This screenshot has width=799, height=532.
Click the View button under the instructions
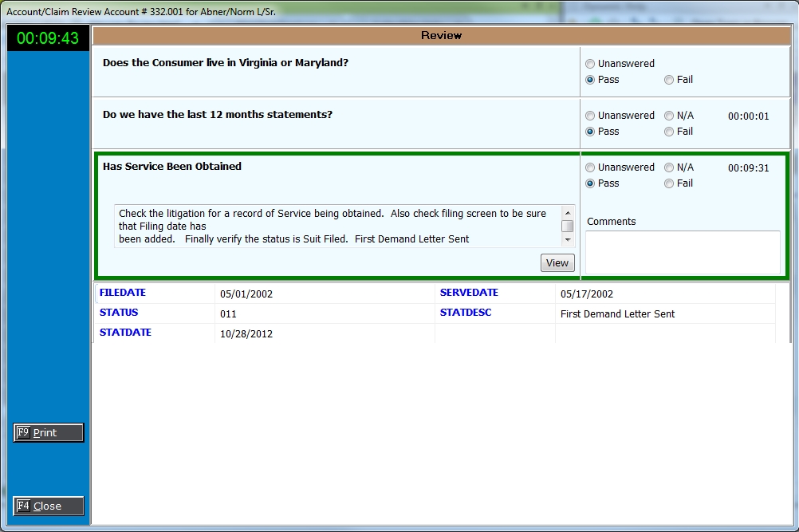click(557, 263)
